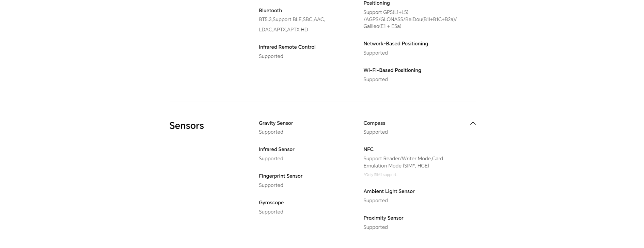The image size is (644, 248).
Task: Select the Gravity Sensor label
Action: tap(276, 123)
